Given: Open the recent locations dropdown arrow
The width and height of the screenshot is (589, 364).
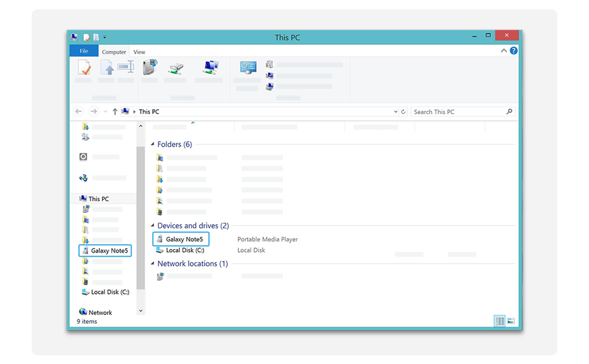Looking at the screenshot, I should tap(105, 112).
